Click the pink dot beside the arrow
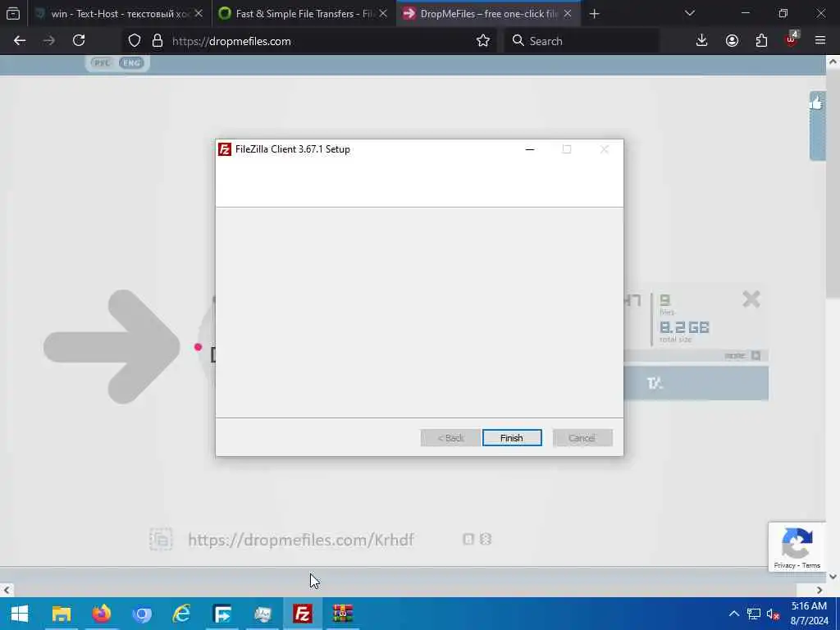 coord(199,347)
